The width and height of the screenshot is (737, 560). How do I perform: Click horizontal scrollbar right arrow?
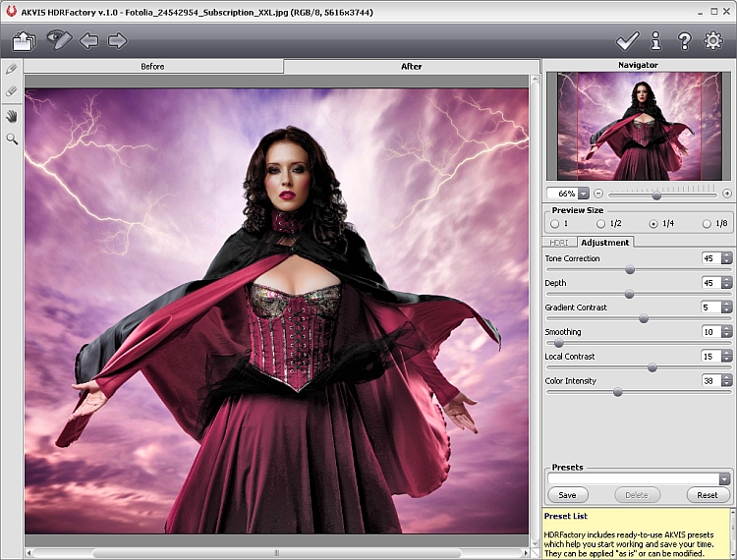(526, 553)
